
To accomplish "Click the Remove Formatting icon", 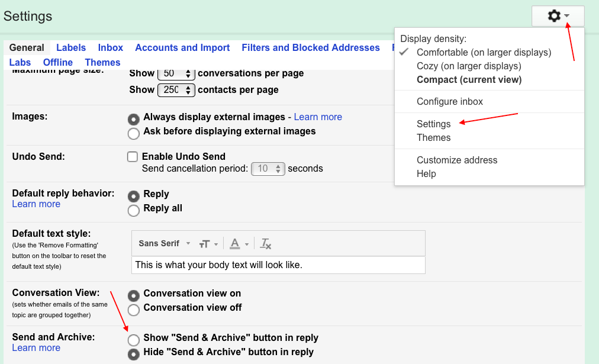I will pyautogui.click(x=265, y=243).
